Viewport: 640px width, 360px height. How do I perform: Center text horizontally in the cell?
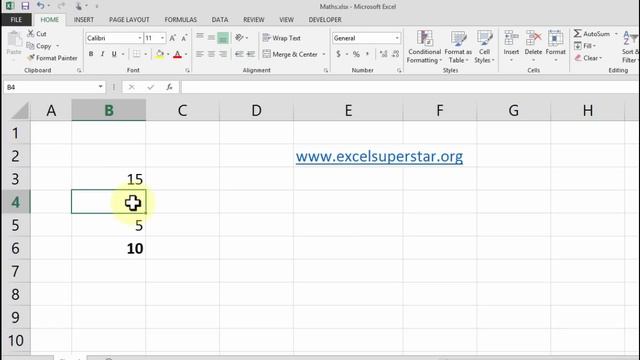(211, 54)
